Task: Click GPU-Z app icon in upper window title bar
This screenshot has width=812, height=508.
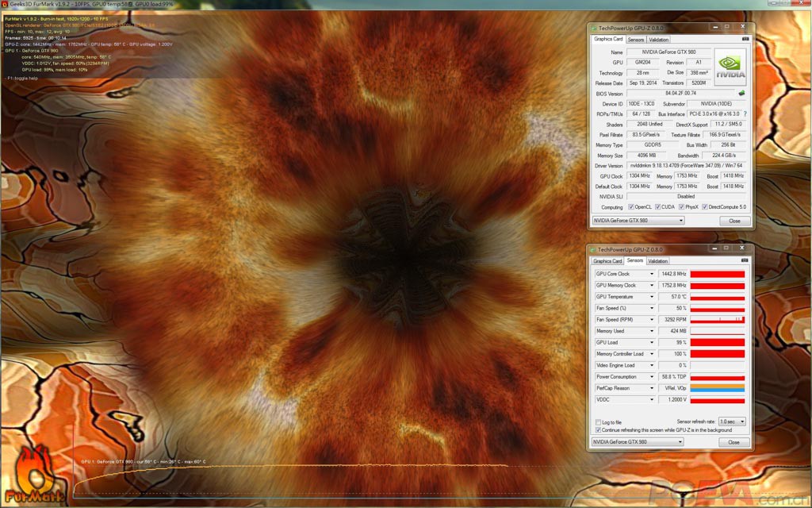Action: point(593,28)
